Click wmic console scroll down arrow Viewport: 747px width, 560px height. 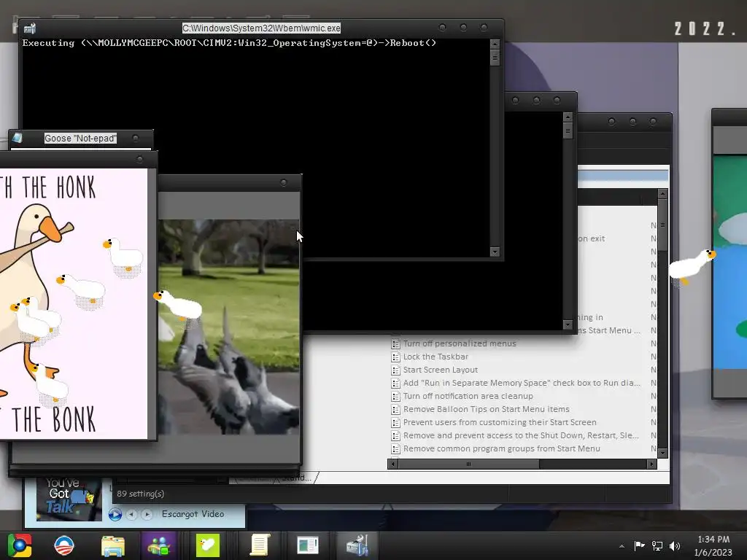(495, 252)
